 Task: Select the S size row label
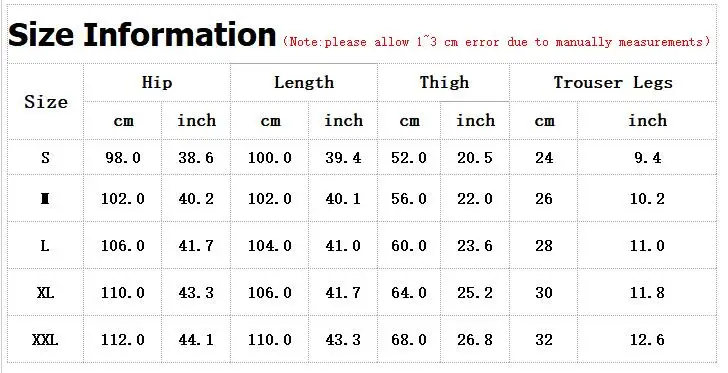[x=46, y=157]
